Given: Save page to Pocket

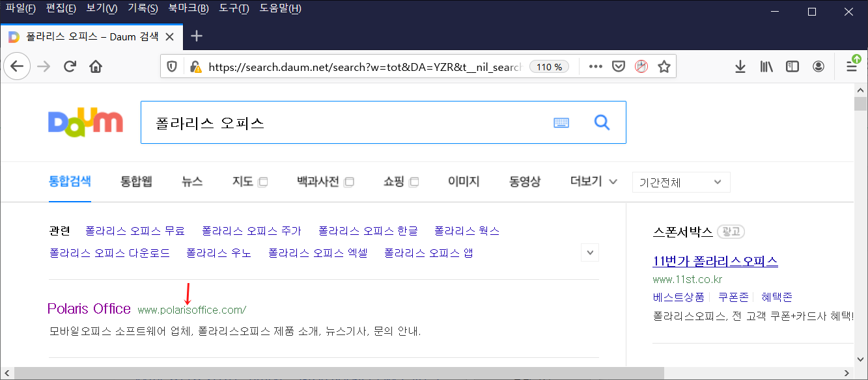Looking at the screenshot, I should point(619,66).
